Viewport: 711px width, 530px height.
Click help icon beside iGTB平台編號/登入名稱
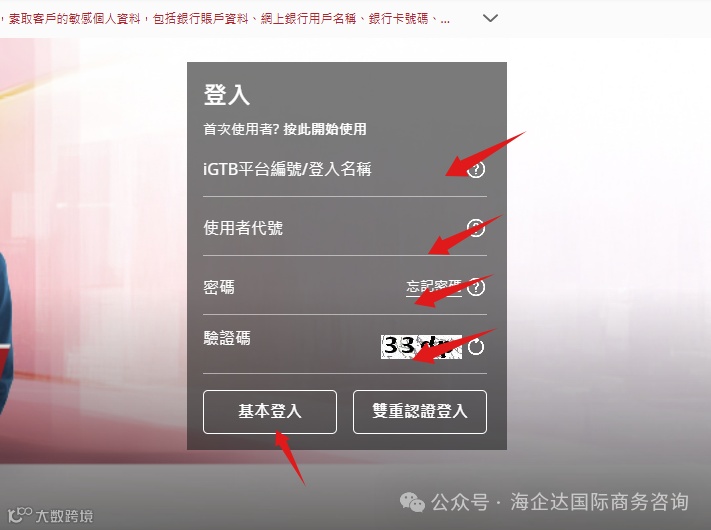[x=476, y=170]
